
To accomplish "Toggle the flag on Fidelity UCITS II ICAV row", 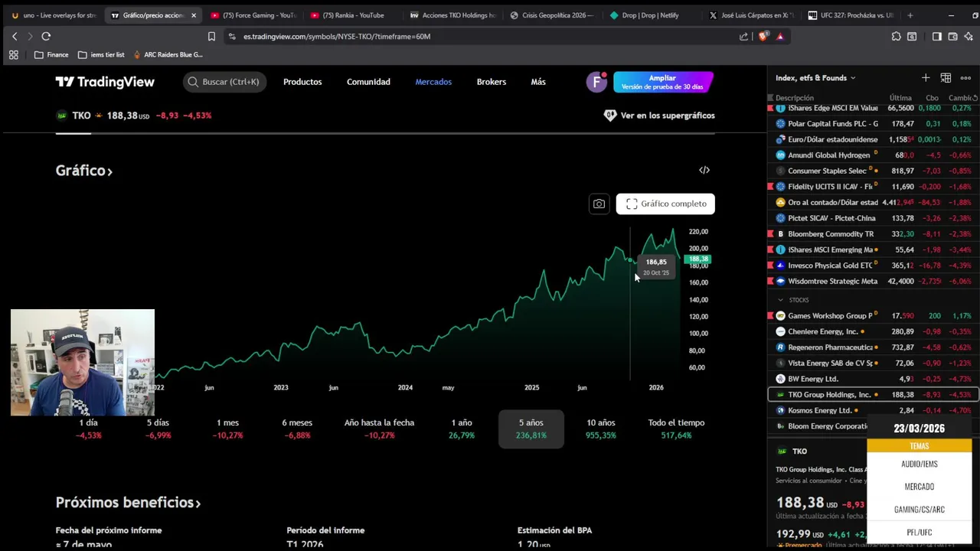I will pos(770,187).
